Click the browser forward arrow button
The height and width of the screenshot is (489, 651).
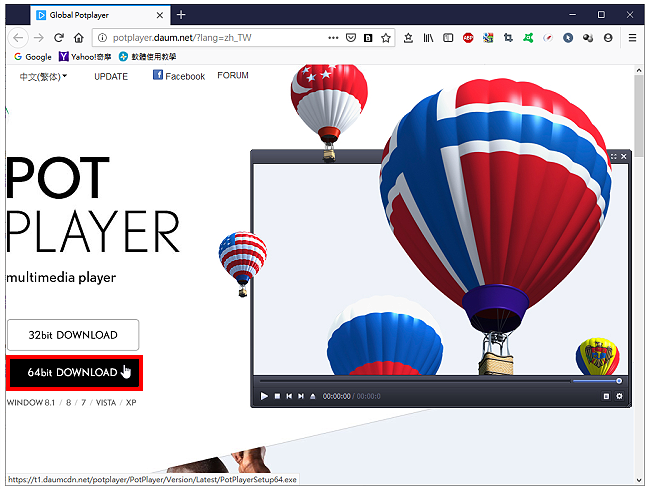(39, 38)
